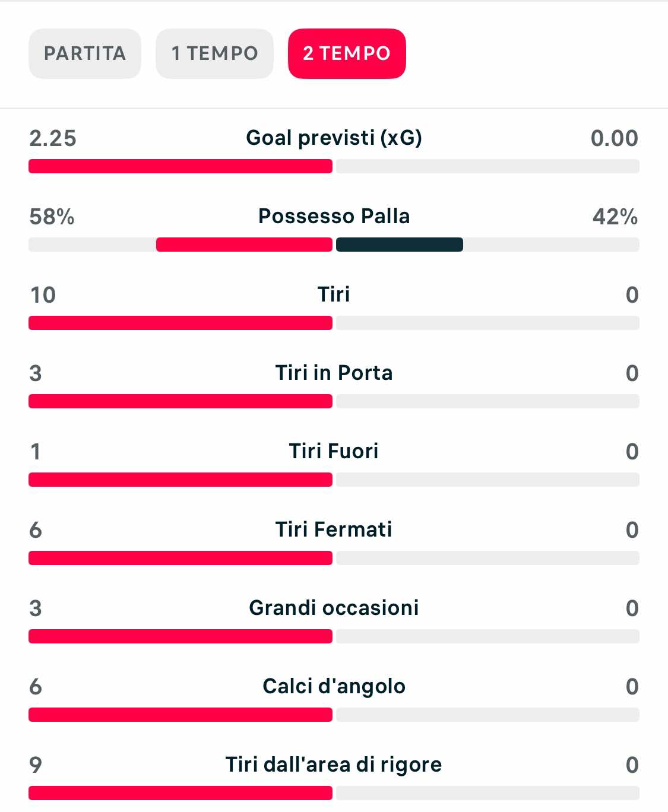
Task: Select the 1 TEMPO tab
Action: (214, 53)
